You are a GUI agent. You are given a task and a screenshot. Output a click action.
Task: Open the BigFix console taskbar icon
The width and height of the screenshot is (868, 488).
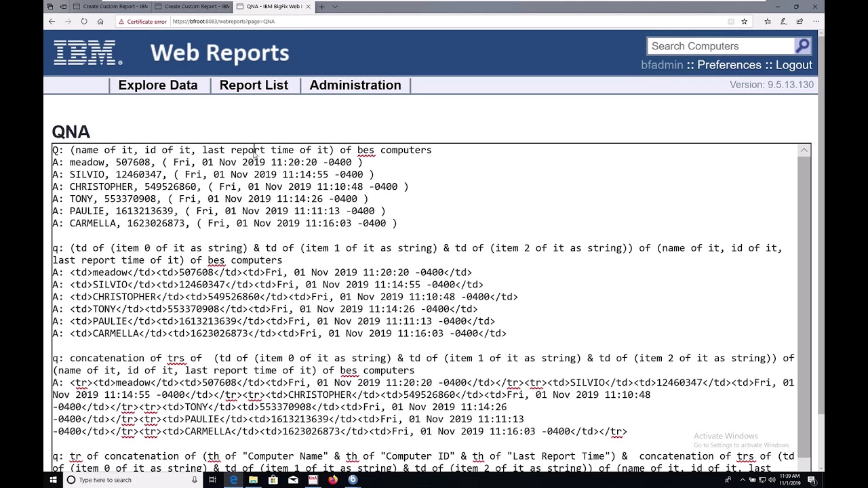353,480
